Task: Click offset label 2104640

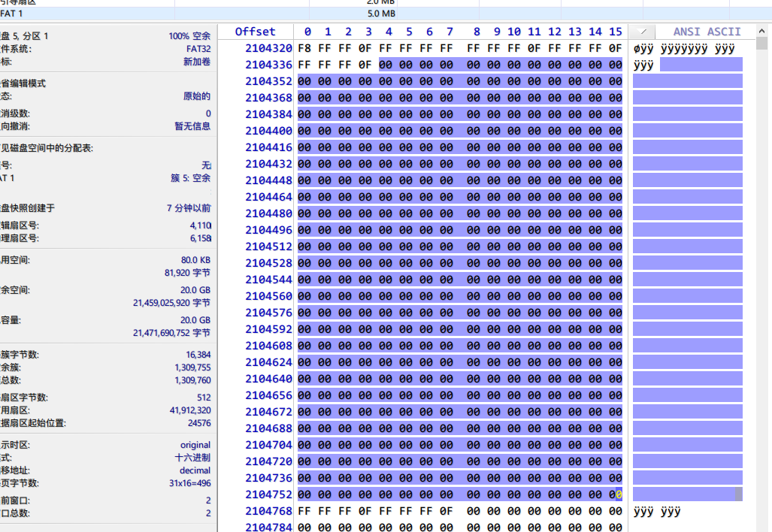Action: point(268,379)
